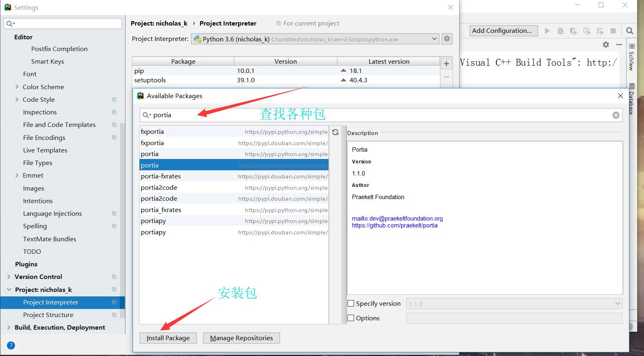
Task: Expand Build, Execution, Deployment node
Action: (x=9, y=327)
